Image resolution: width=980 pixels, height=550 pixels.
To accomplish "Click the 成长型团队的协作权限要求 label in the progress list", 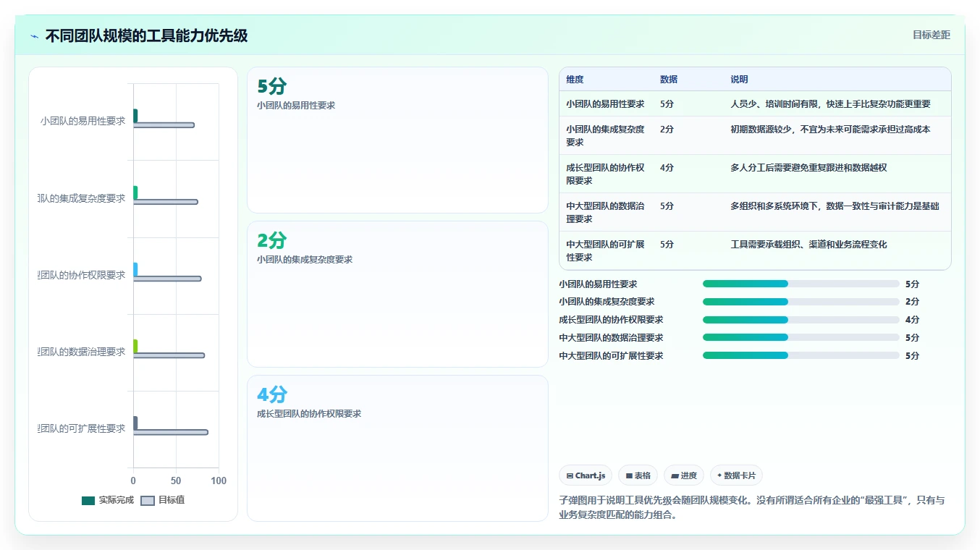I will click(x=611, y=320).
